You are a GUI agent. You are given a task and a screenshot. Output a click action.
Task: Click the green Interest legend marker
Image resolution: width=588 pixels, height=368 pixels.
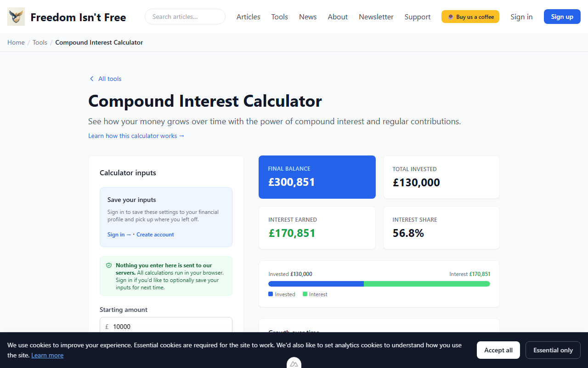pyautogui.click(x=305, y=294)
